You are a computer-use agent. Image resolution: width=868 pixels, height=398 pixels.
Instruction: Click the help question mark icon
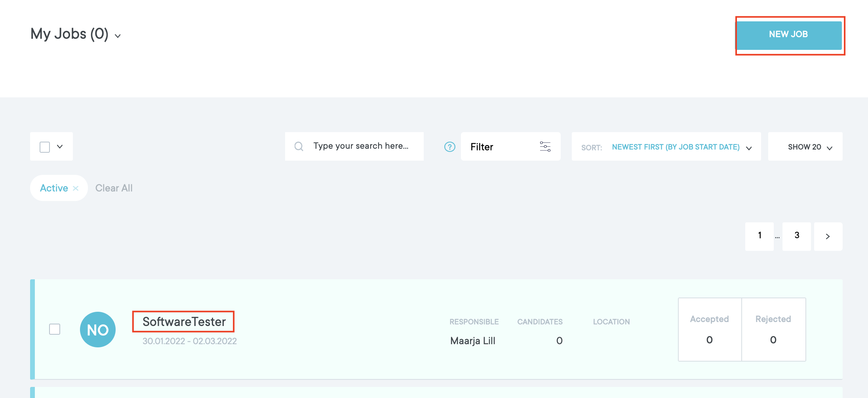(449, 147)
